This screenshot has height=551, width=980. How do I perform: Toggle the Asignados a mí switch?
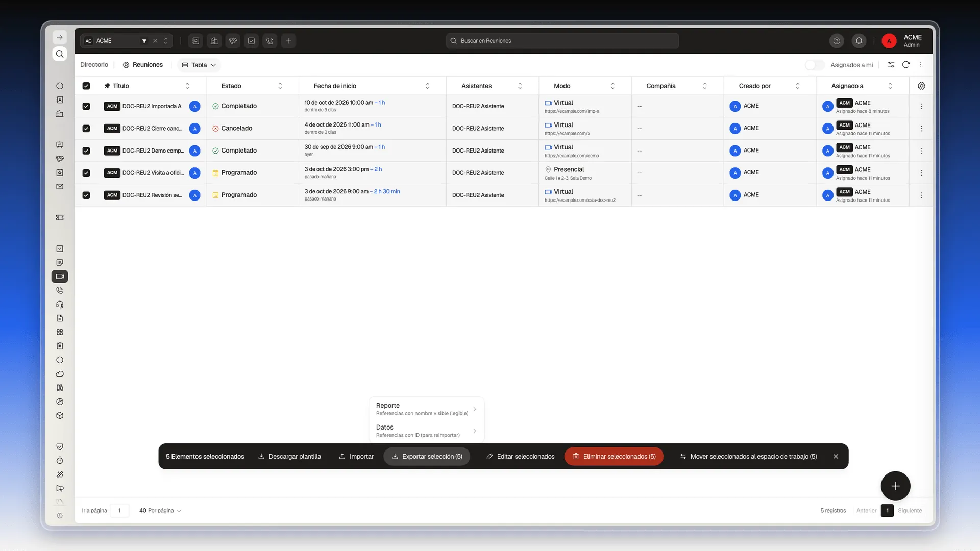815,65
